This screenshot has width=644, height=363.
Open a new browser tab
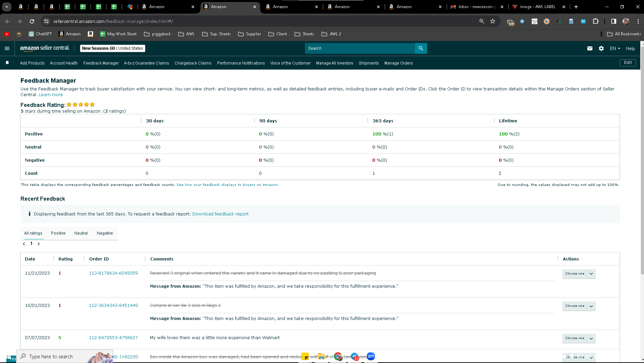tap(576, 7)
